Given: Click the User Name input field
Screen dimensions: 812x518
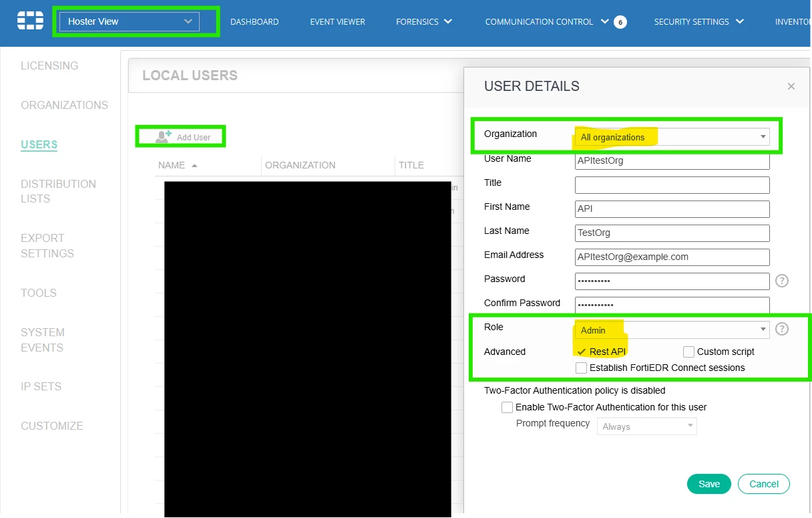Looking at the screenshot, I should pyautogui.click(x=672, y=161).
